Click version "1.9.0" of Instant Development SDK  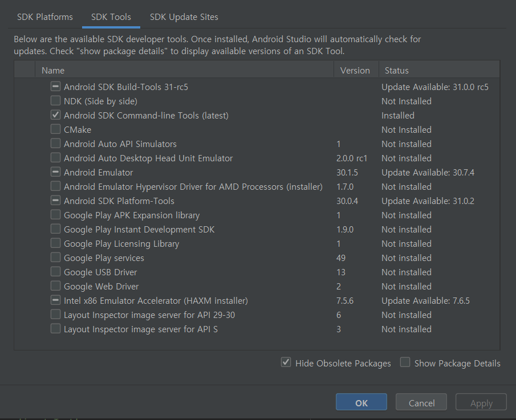click(x=345, y=230)
